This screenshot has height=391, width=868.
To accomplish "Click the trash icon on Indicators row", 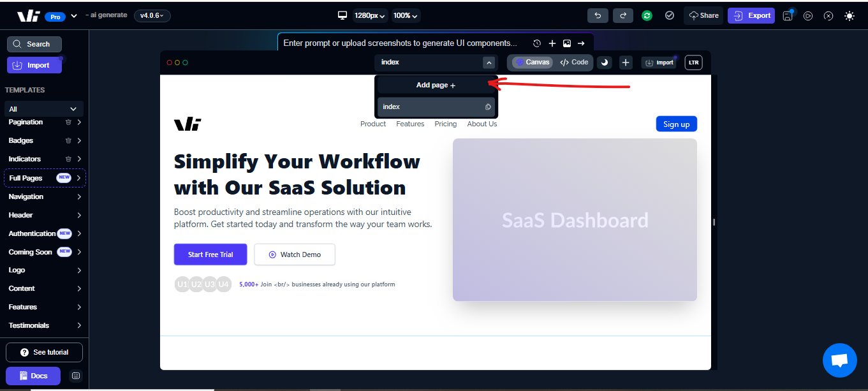I will click(68, 159).
